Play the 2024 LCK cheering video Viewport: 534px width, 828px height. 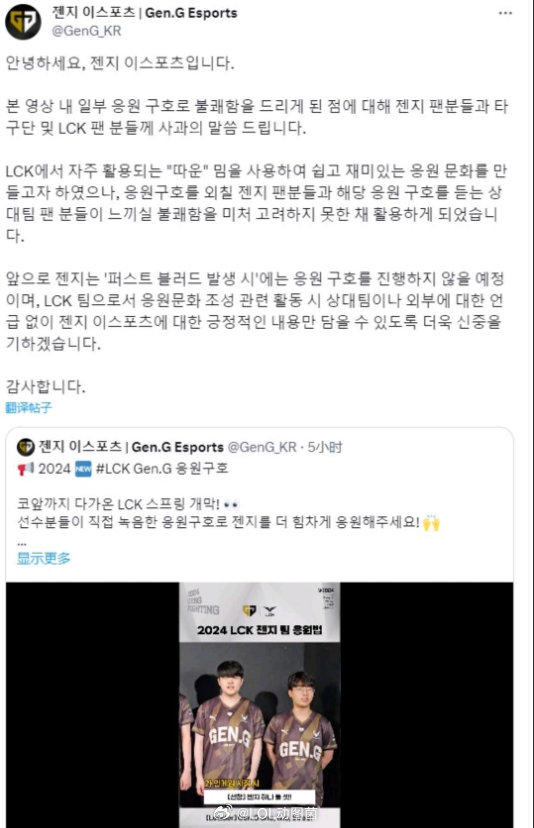[259, 704]
